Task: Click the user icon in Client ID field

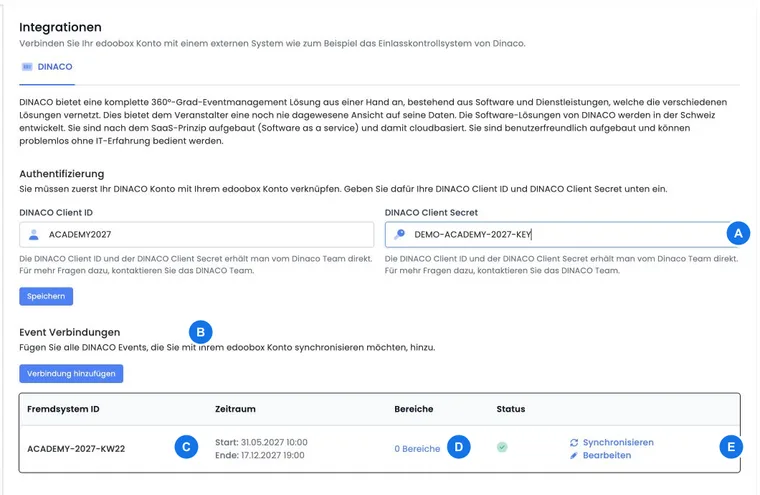Action: click(33, 235)
